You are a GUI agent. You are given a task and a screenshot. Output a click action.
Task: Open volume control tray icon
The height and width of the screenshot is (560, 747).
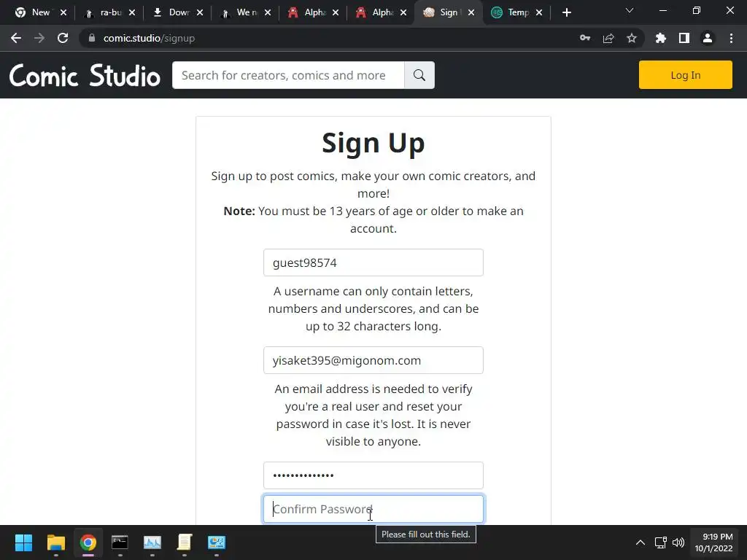point(678,542)
